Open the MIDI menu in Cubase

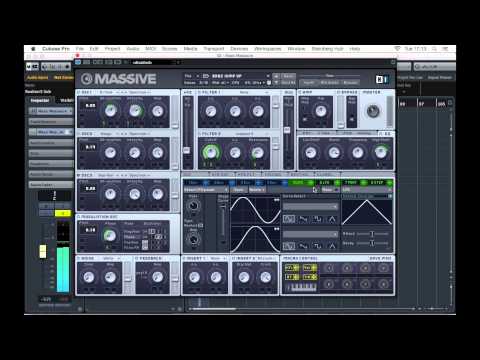[x=150, y=49]
